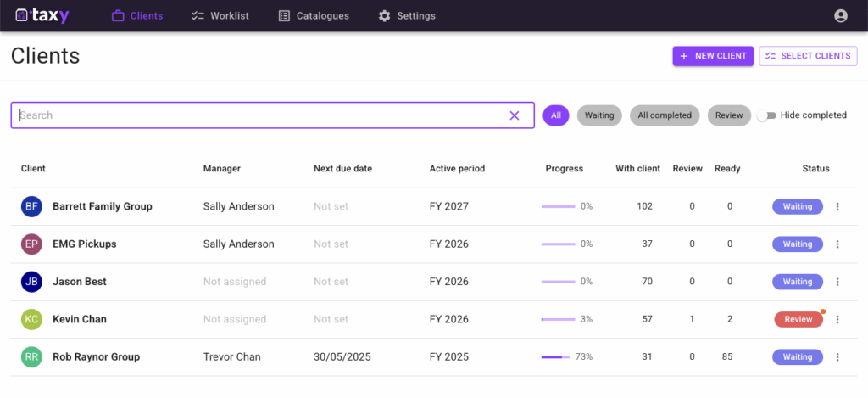The height and width of the screenshot is (398, 868).
Task: Clear the search field with X icon
Action: pyautogui.click(x=514, y=115)
